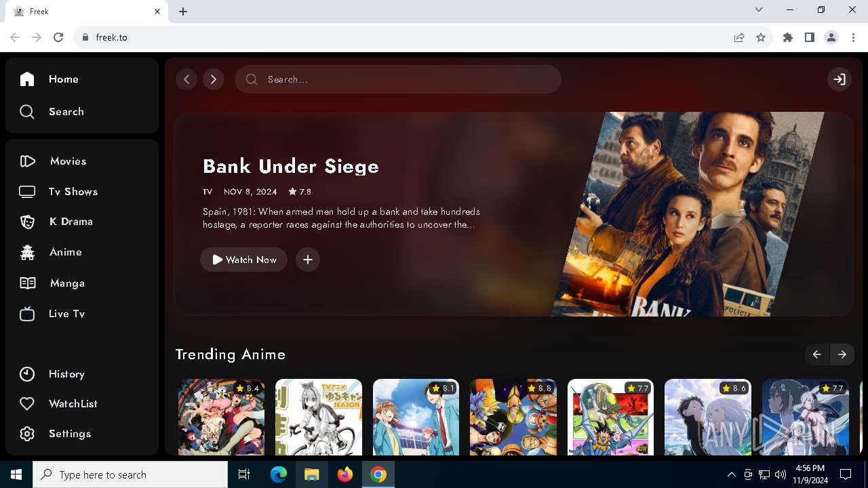Go to Manga menu label

click(x=67, y=283)
